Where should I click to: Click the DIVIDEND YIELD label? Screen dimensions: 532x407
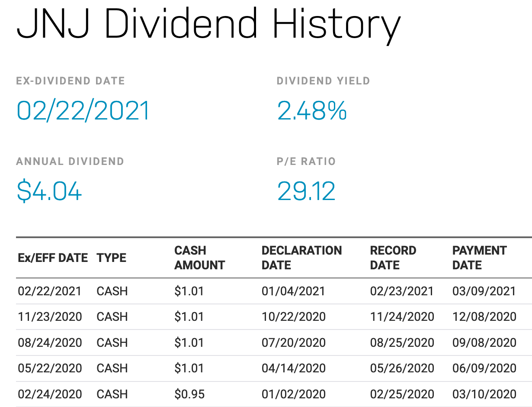pyautogui.click(x=324, y=81)
